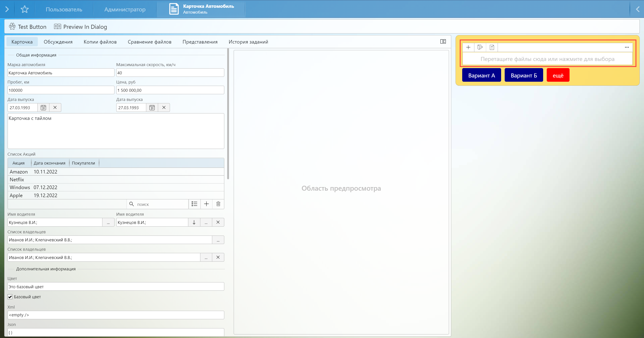Add a new row to Список Акций
644x338 pixels.
[206, 204]
